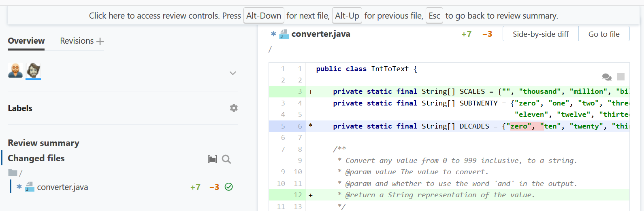Viewport: 644px width, 211px height.
Task: Open the Labels settings gear
Action: click(x=234, y=108)
